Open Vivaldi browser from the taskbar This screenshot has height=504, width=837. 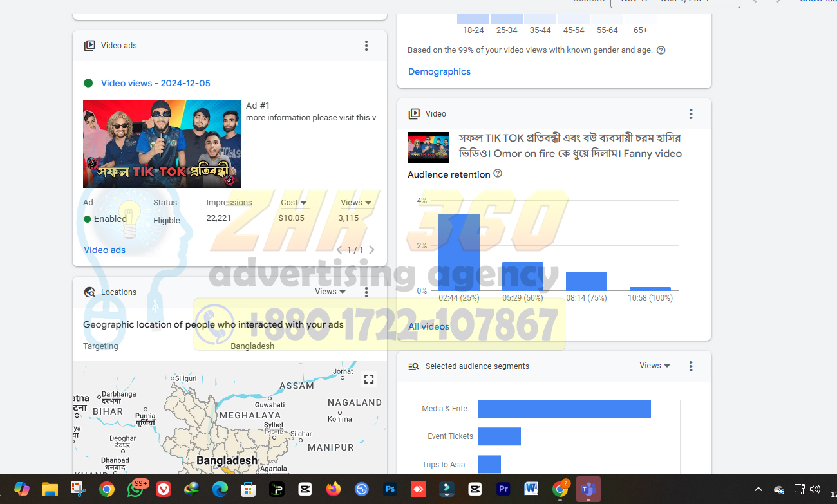click(164, 489)
